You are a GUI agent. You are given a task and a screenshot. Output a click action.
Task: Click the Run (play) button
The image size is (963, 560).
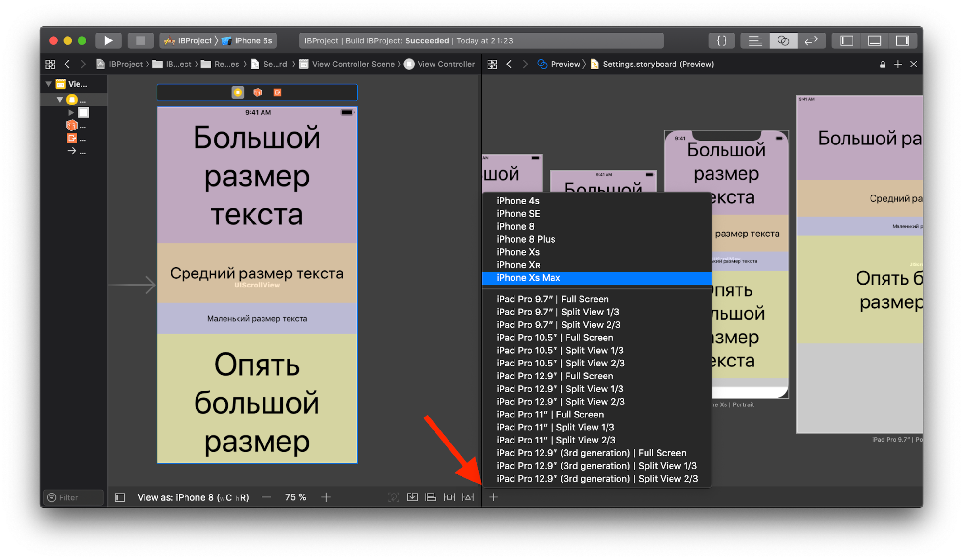pyautogui.click(x=108, y=40)
